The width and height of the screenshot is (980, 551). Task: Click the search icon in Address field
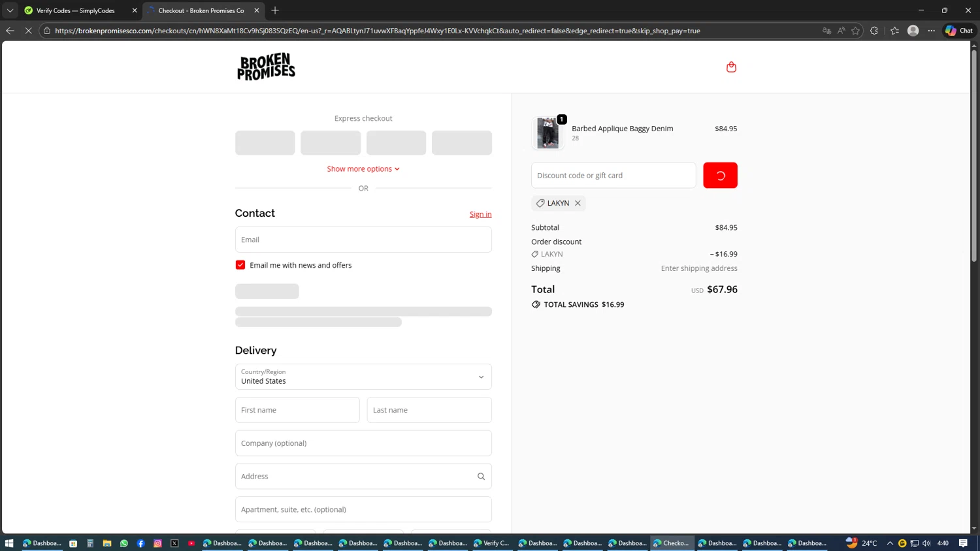tap(481, 477)
